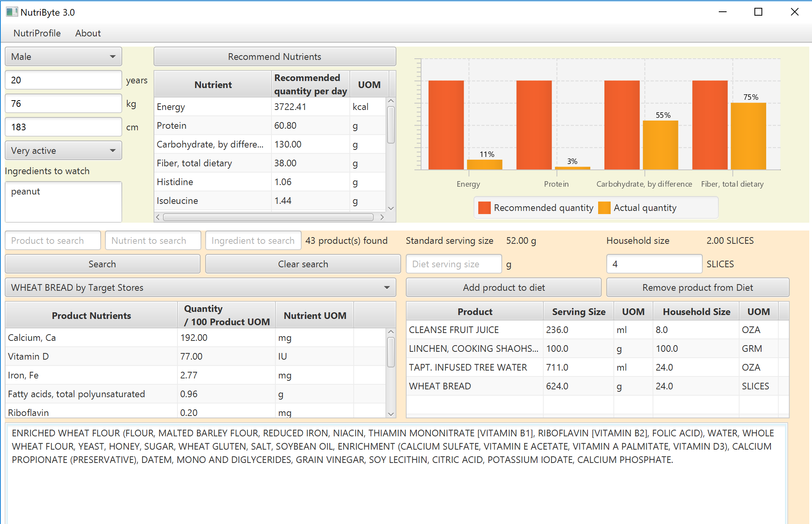The height and width of the screenshot is (524, 812).
Task: Select the Iron, Fe product nutrient row
Action: [196, 375]
